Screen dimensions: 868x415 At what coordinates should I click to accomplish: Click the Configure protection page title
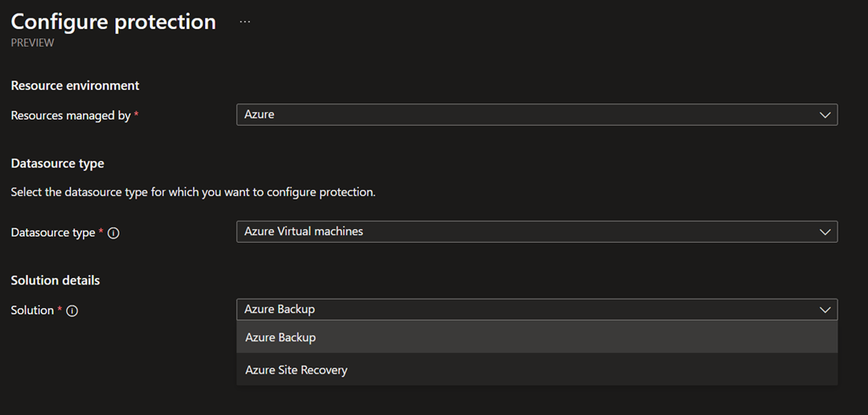click(113, 22)
